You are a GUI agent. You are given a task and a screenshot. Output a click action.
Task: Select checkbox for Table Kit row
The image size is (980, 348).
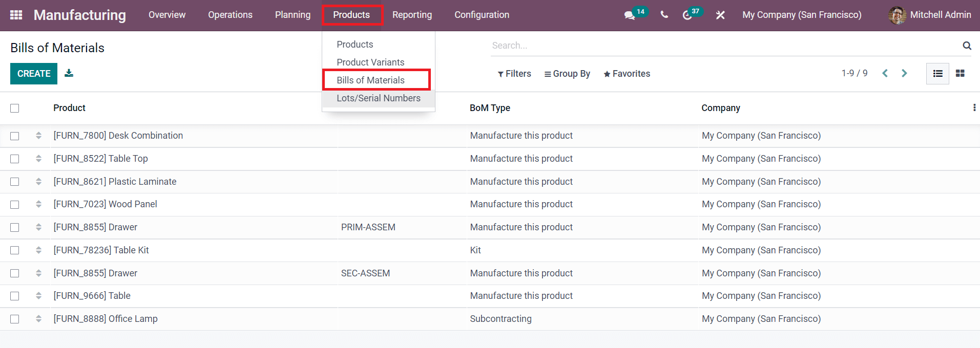point(14,250)
